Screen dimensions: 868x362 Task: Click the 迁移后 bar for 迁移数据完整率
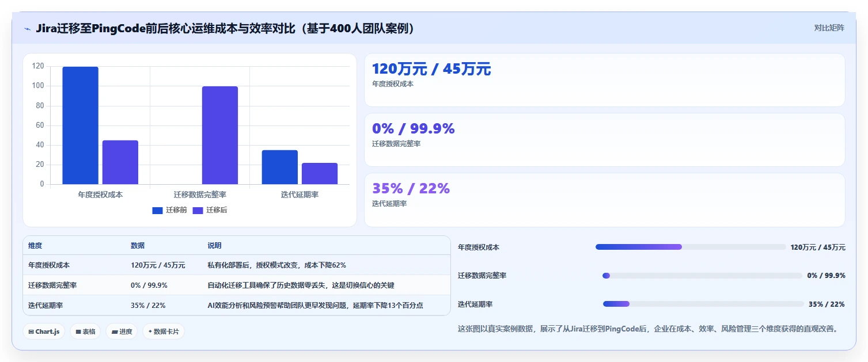point(220,135)
